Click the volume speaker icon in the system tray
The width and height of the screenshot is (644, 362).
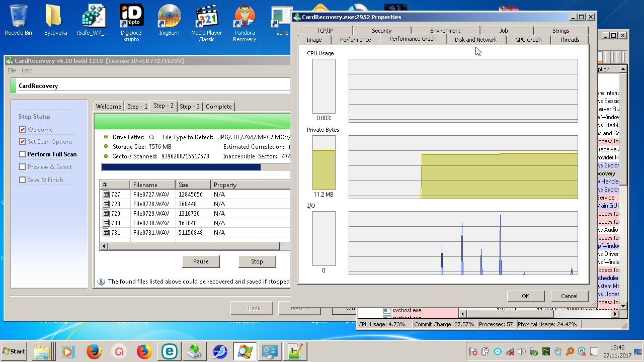point(522,351)
